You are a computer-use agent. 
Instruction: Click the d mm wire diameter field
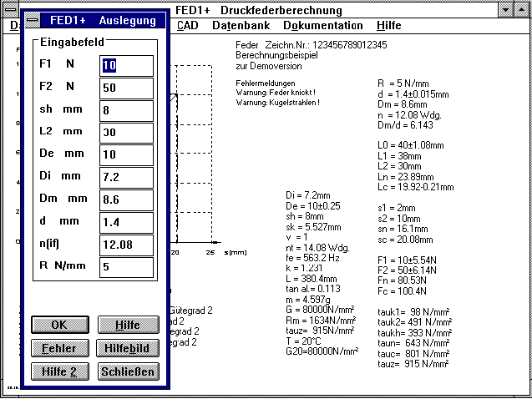[126, 222]
